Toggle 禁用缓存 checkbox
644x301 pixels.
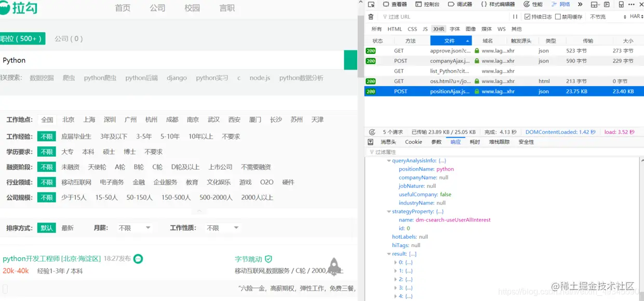pyautogui.click(x=558, y=17)
